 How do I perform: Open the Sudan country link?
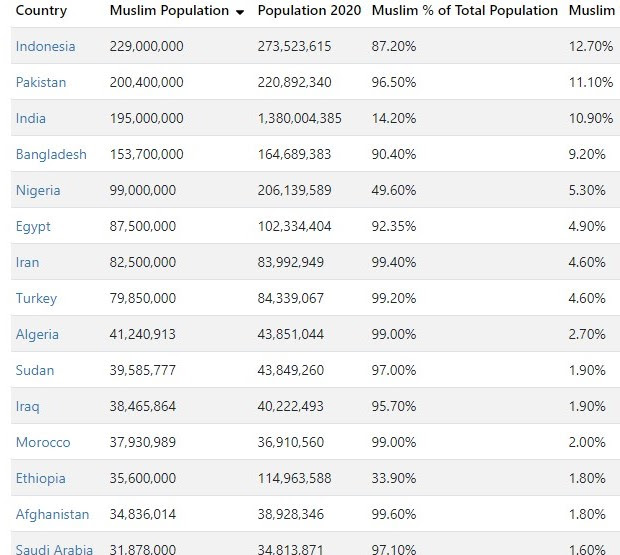[35, 371]
